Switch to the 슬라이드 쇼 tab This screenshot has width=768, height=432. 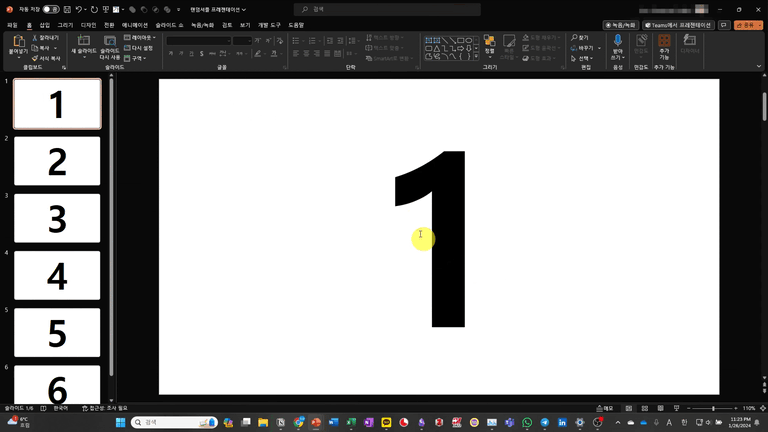[169, 25]
